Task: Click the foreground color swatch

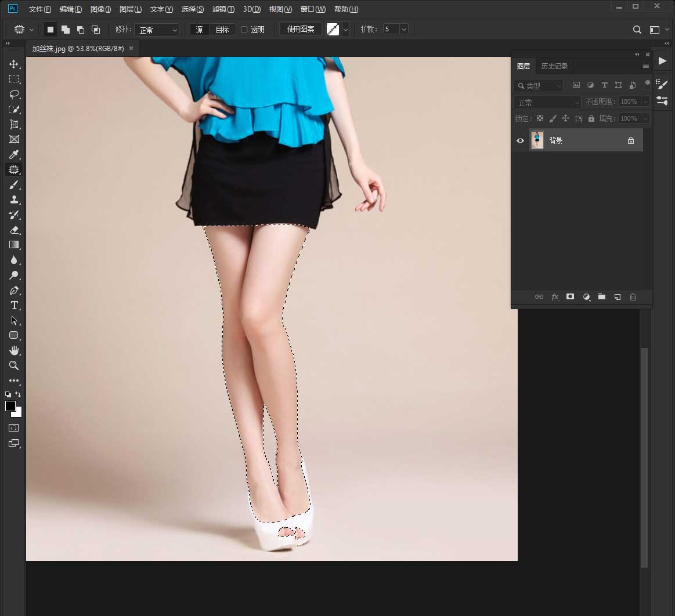Action: [10, 406]
